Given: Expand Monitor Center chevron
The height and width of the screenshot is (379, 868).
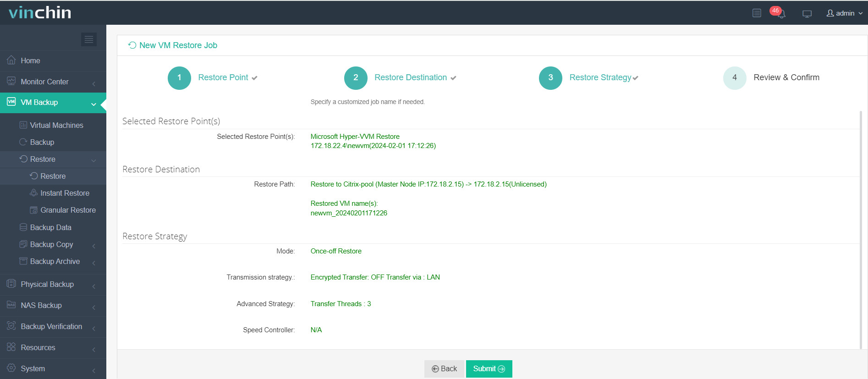Looking at the screenshot, I should [93, 83].
